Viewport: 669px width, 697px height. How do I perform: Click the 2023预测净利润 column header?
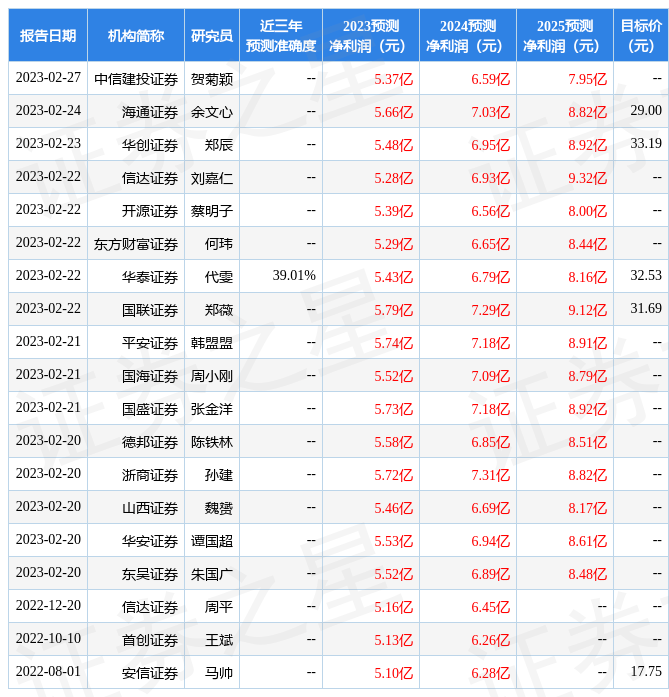click(x=371, y=36)
